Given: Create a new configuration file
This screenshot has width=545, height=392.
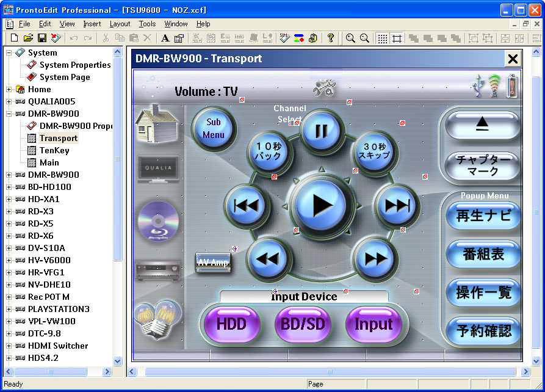Looking at the screenshot, I should (14, 38).
